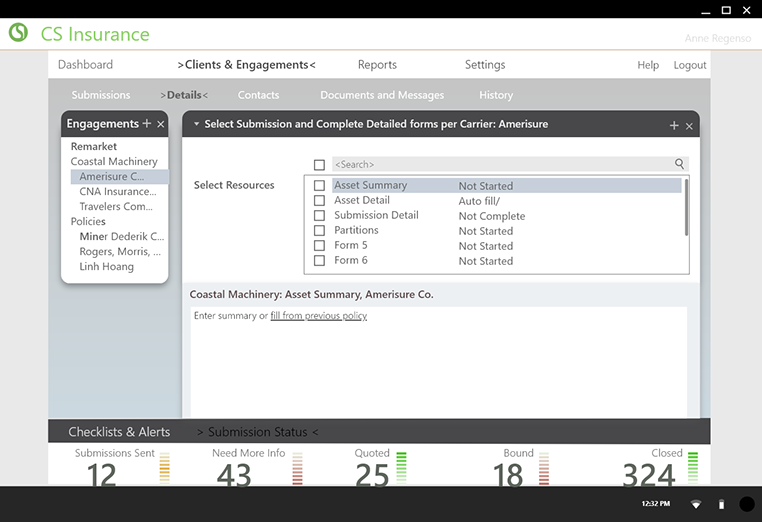The image size is (762, 522).
Task: Check the Asset Summary checkbox
Action: click(x=319, y=186)
